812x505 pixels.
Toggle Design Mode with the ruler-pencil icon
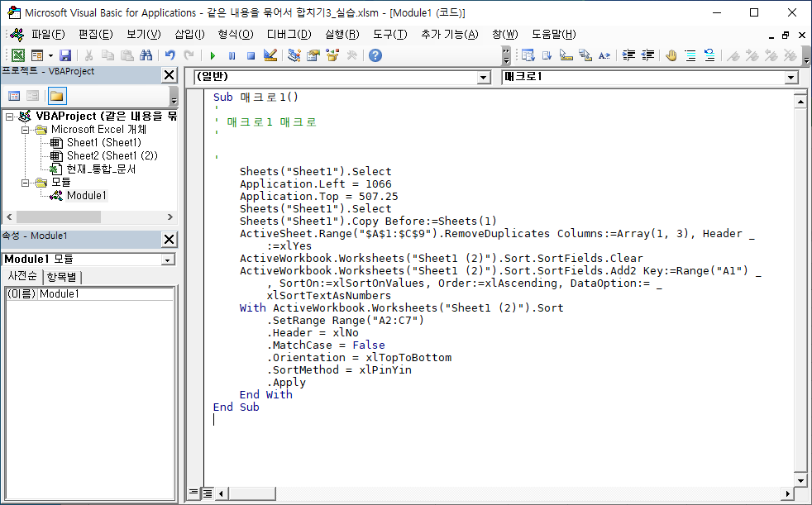click(270, 55)
